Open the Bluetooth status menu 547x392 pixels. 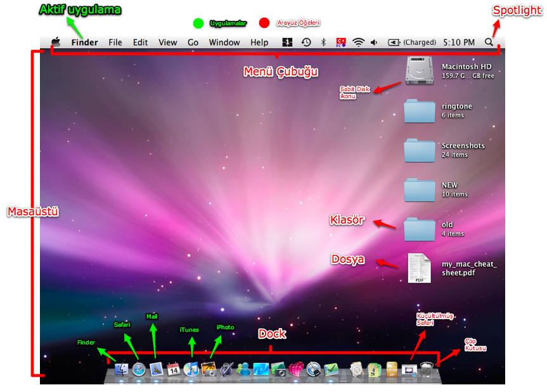coord(323,42)
